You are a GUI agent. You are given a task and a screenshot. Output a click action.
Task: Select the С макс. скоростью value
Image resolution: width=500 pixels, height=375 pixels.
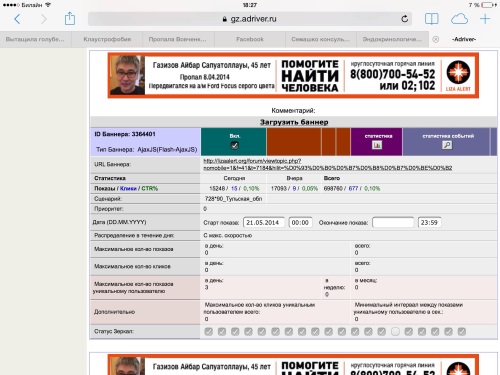pos(228,235)
